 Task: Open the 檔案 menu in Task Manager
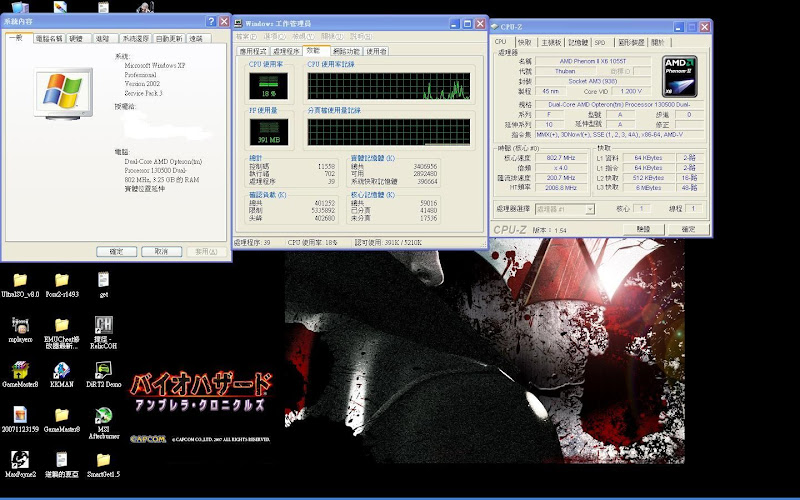246,37
